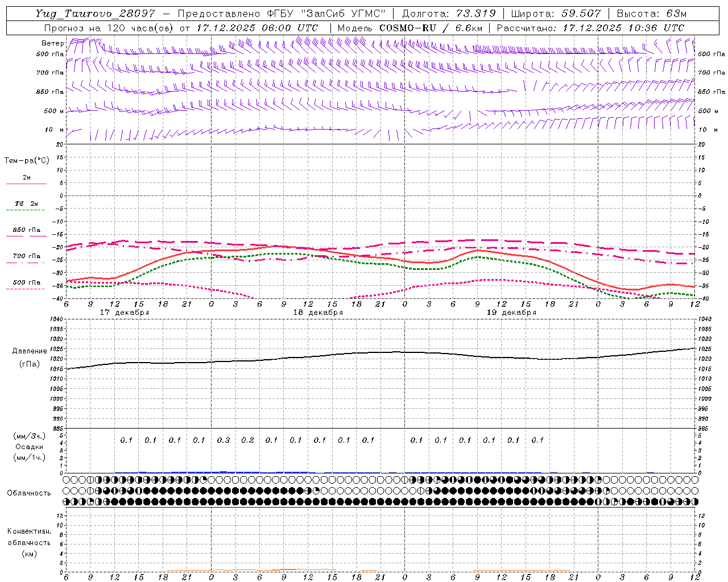Click the Долгота: 73.319 header field
Image resolution: width=728 pixels, height=582 pixels.
tap(449, 14)
